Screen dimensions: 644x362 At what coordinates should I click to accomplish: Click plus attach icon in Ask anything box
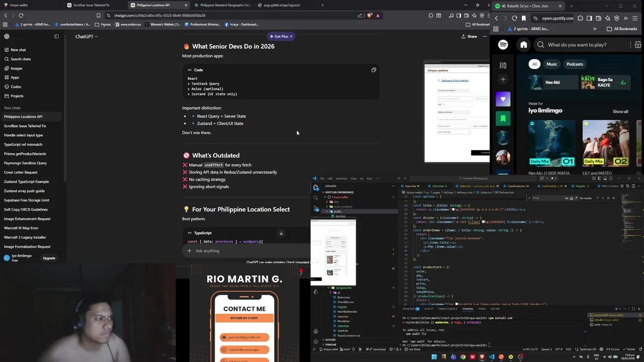(189, 251)
